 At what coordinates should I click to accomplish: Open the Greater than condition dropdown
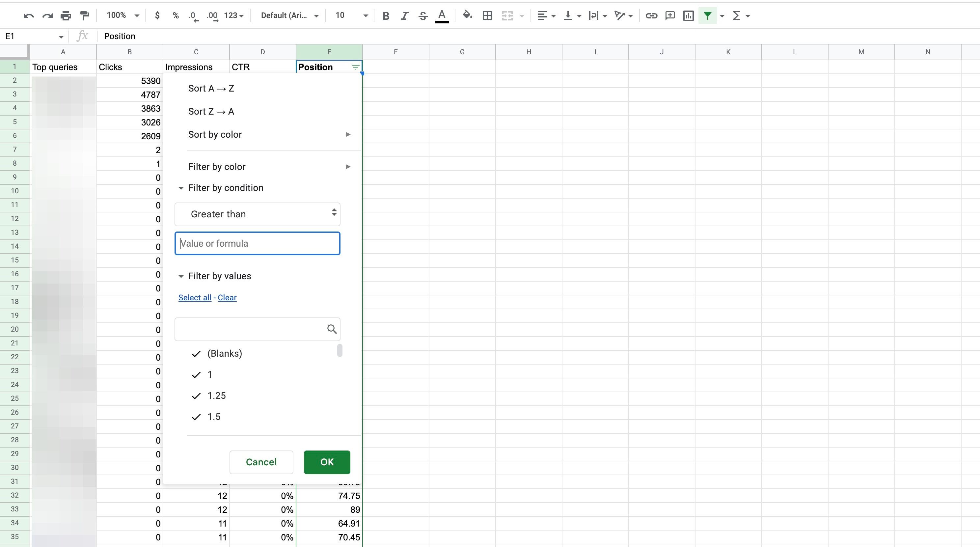[257, 214]
